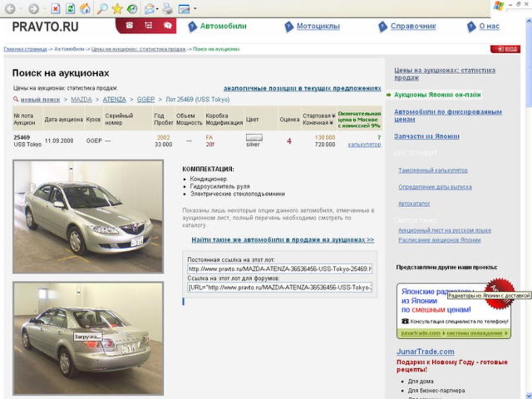Stop page loading with red X icon
The image size is (532, 399).
55,8
